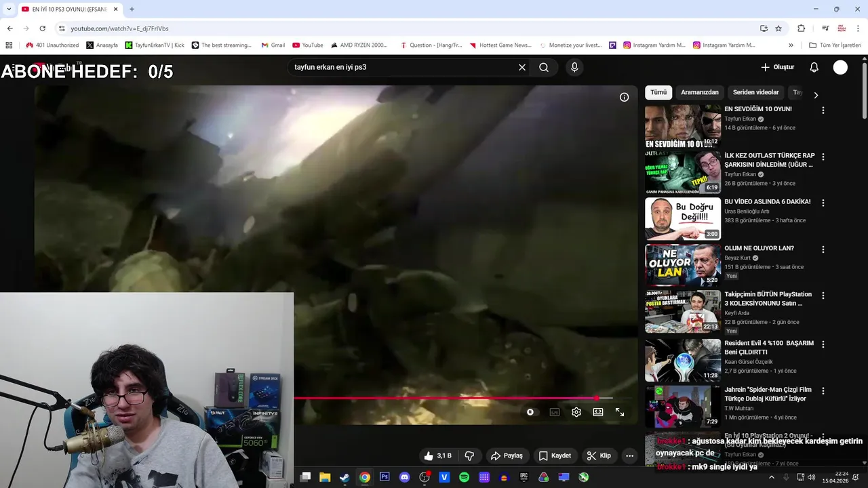Viewport: 868px width, 488px height.
Task: Open the video info card icon
Action: pos(625,97)
